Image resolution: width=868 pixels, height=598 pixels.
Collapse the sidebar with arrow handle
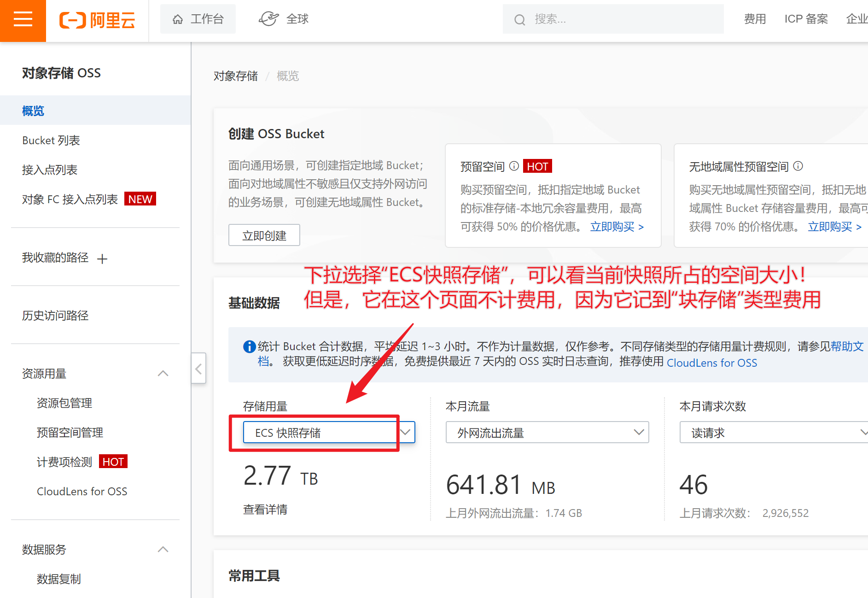coord(198,369)
